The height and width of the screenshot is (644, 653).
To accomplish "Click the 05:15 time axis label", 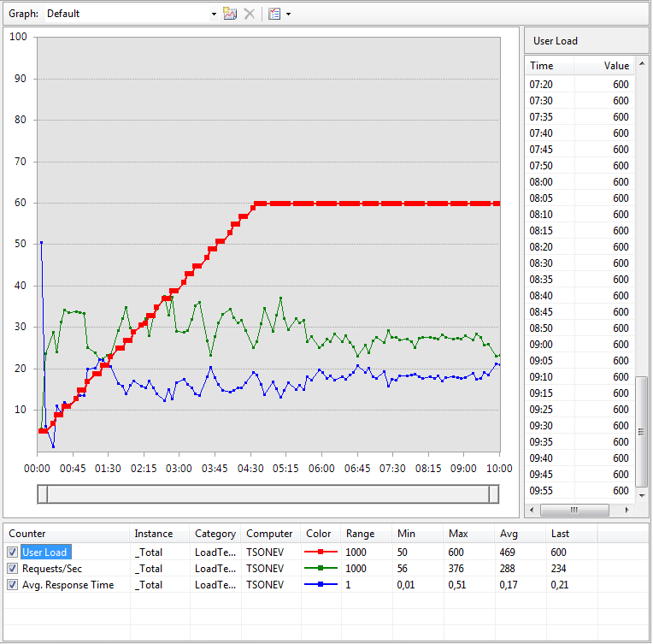I will pyautogui.click(x=285, y=469).
